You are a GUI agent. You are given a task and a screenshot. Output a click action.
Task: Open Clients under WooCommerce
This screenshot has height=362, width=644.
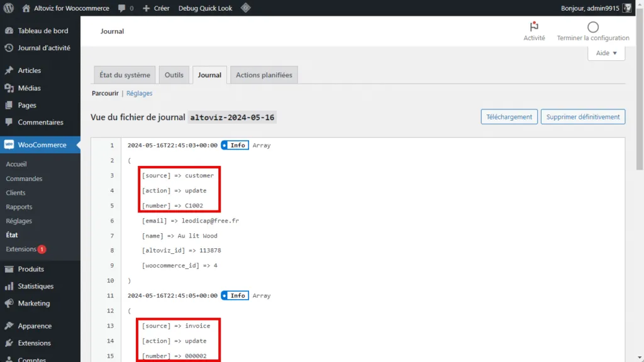[x=16, y=192]
